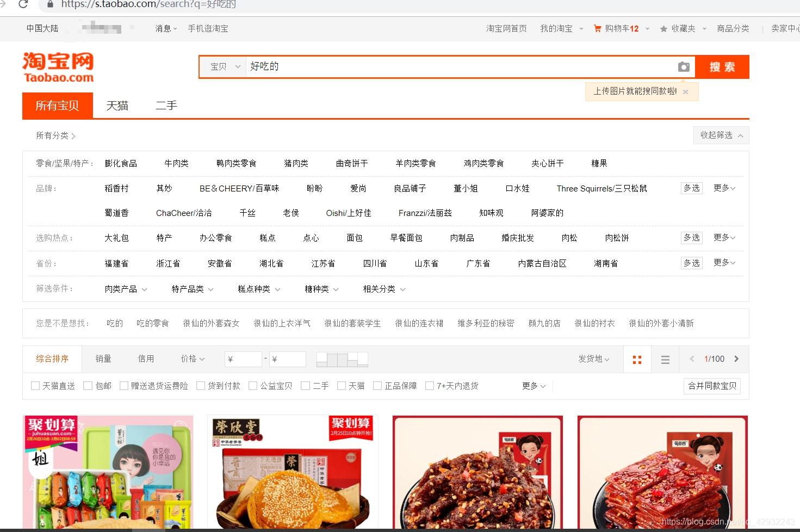Switch to the 天猫 tab
800x532 pixels.
pyautogui.click(x=117, y=106)
